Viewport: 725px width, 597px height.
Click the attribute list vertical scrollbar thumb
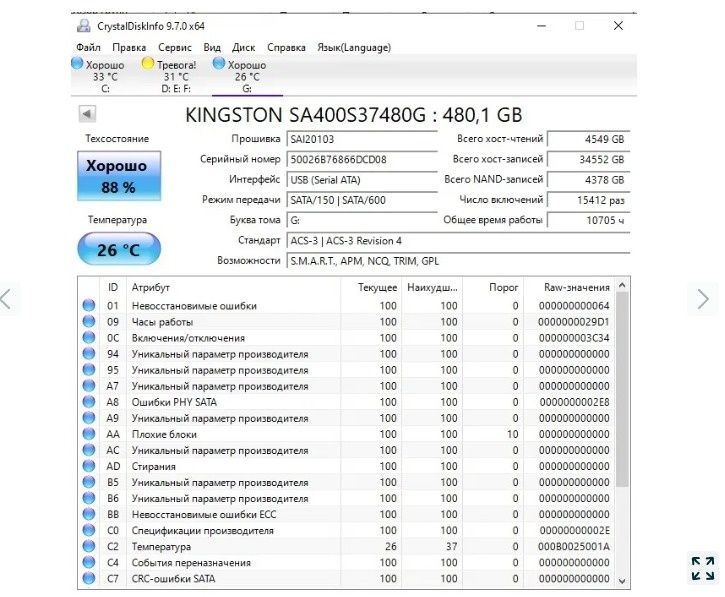[x=622, y=389]
